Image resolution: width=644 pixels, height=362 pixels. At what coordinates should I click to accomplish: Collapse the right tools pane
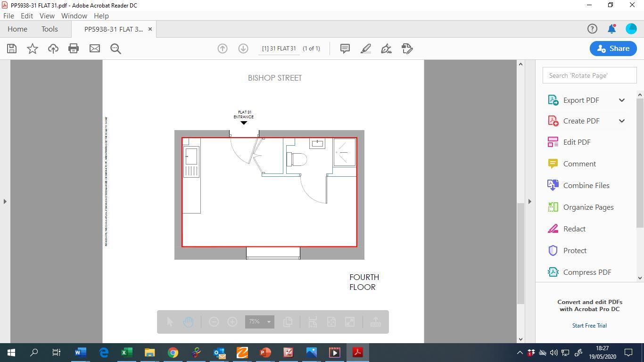tap(529, 201)
